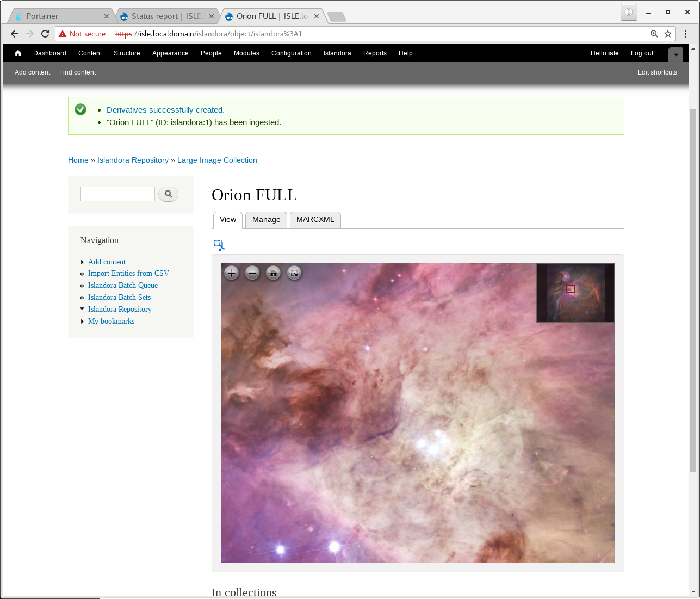Reset image viewer to home view
The height and width of the screenshot is (599, 700).
(x=274, y=273)
